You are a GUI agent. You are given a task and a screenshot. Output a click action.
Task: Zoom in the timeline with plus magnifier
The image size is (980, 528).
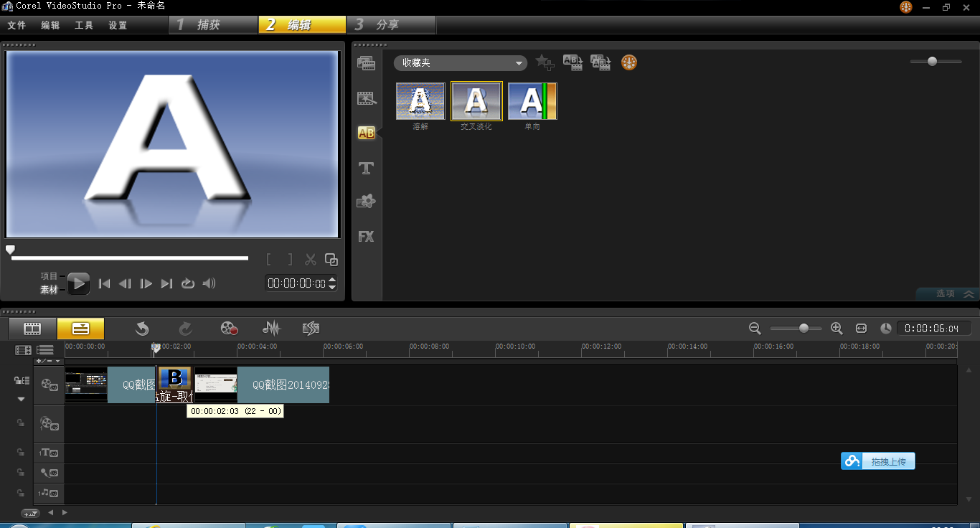point(837,328)
